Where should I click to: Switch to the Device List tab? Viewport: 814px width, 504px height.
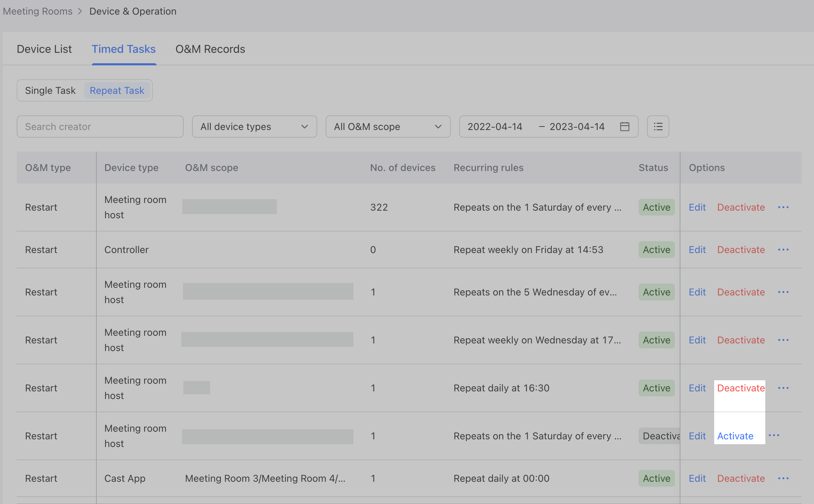[x=44, y=49]
